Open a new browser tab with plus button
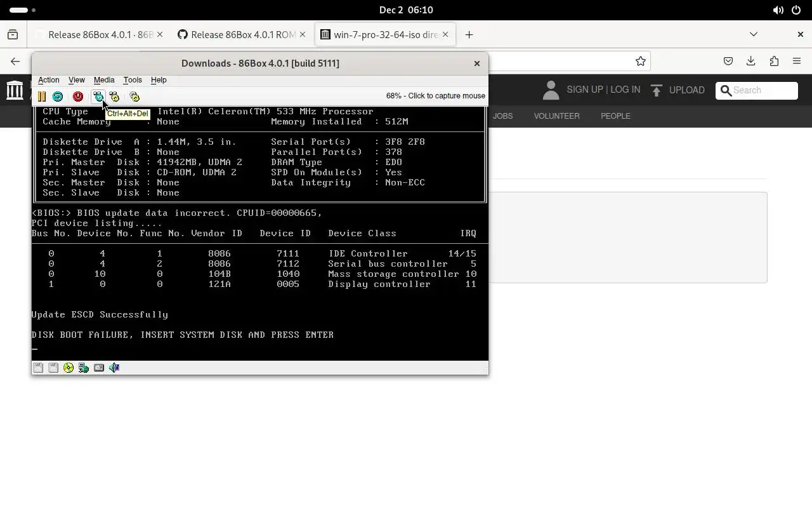Screen dimensions: 812x508 point(469,35)
